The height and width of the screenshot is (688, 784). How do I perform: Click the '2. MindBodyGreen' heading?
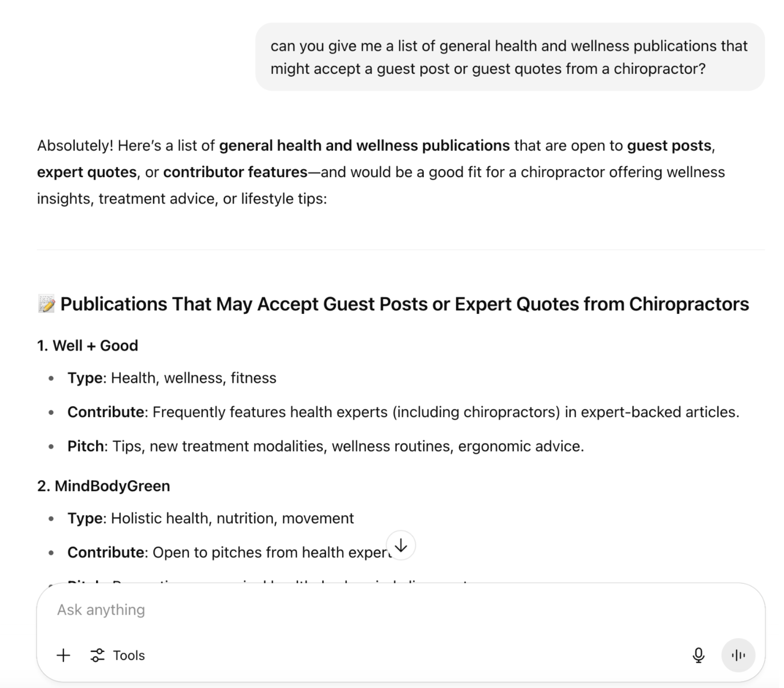pos(103,486)
